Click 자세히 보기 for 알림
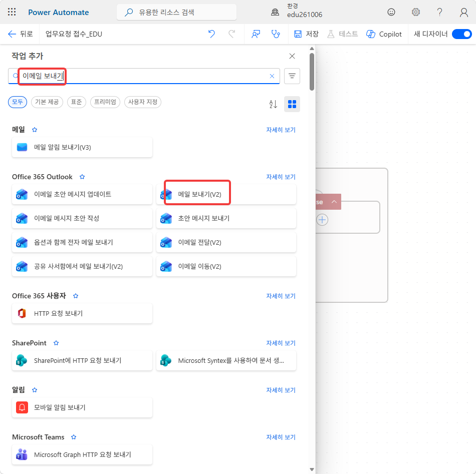The height and width of the screenshot is (474, 476). pyautogui.click(x=281, y=390)
